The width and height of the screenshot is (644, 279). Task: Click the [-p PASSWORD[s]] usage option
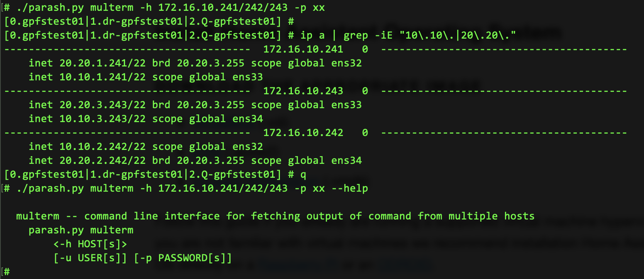pyautogui.click(x=183, y=258)
